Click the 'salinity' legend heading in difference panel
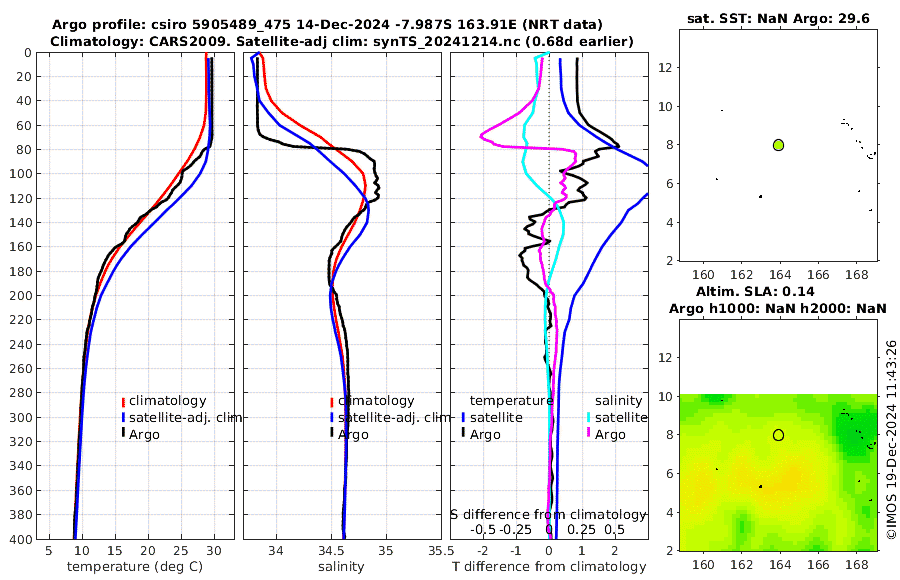Image resolution: width=900 pixels, height=580 pixels. point(618,400)
